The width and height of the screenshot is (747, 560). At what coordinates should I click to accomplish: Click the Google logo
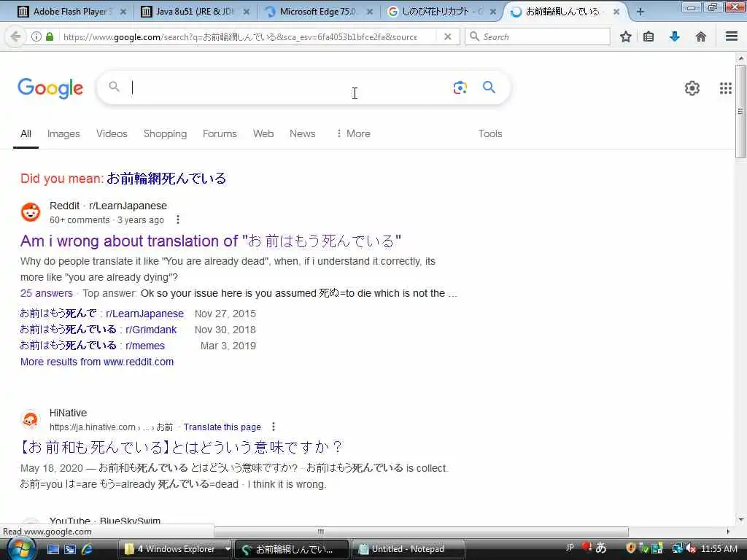pyautogui.click(x=50, y=88)
